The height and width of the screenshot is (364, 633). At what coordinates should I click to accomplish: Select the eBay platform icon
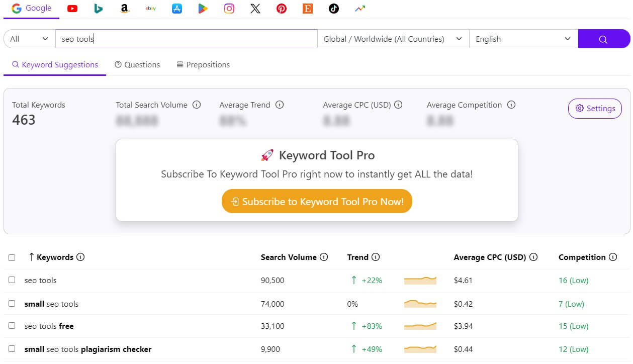pos(150,9)
